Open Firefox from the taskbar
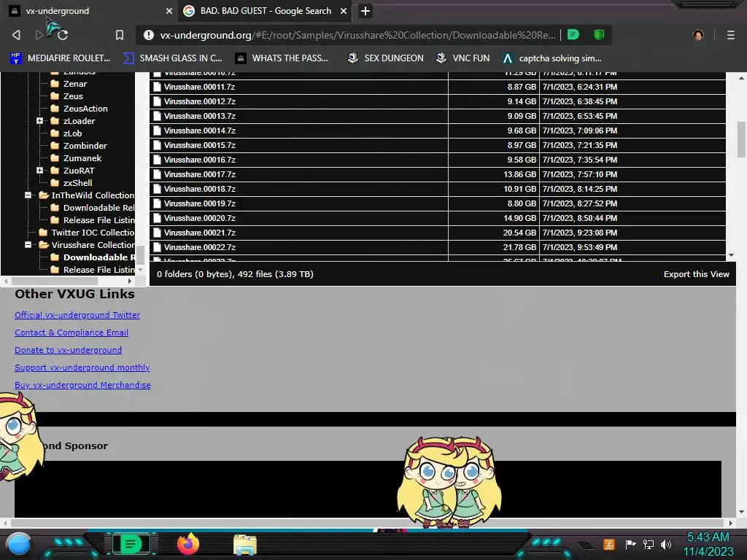747x560 pixels. tap(188, 544)
